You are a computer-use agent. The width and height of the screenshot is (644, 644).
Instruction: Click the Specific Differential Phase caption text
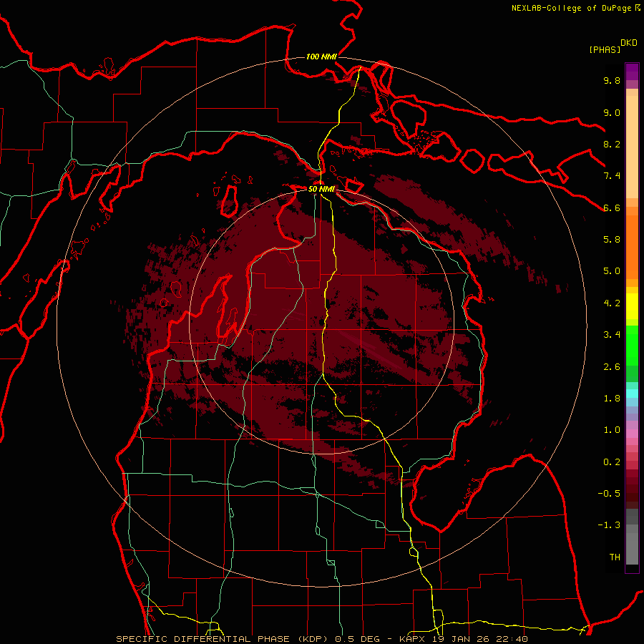[321, 639]
